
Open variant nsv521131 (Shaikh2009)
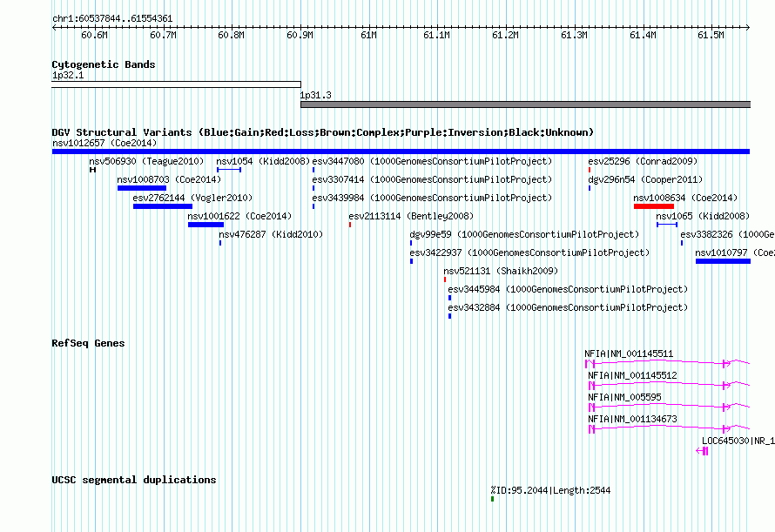click(501, 271)
